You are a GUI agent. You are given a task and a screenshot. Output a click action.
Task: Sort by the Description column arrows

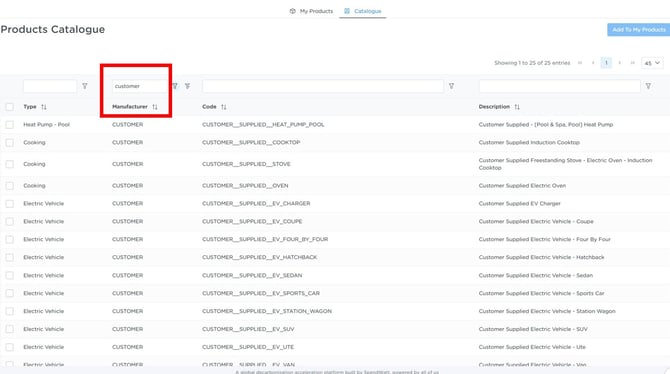click(517, 107)
